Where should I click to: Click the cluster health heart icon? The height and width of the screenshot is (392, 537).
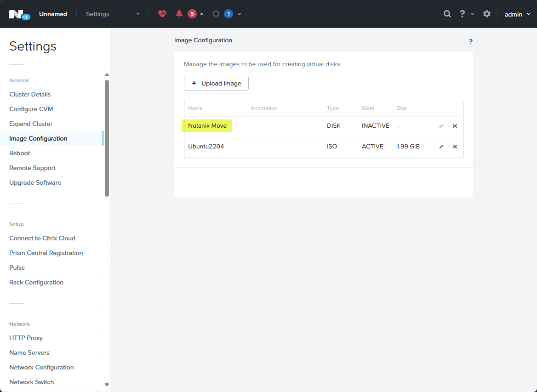click(162, 14)
